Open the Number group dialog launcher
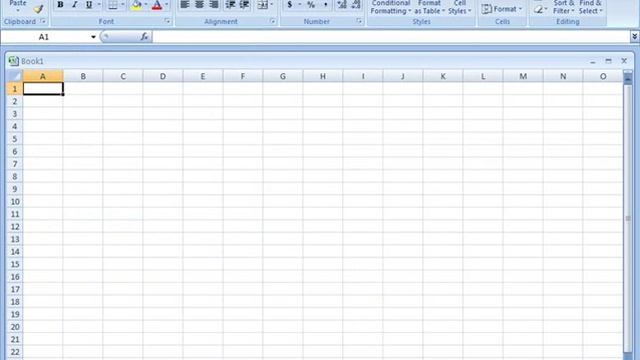640x360 pixels. 359,21
